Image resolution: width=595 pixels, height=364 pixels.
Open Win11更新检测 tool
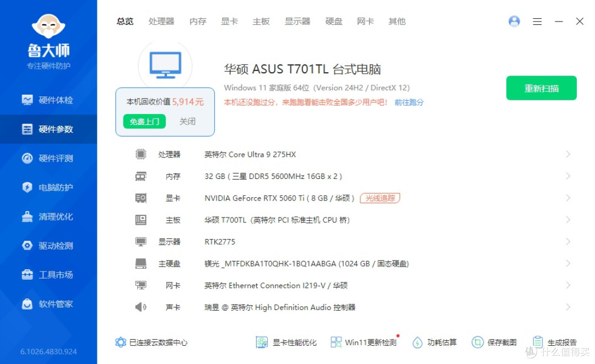[364, 343]
